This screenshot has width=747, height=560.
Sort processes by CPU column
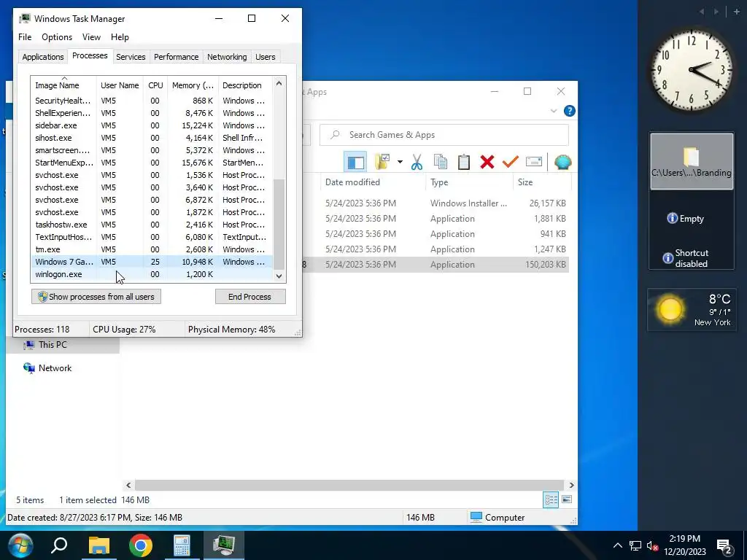[155, 85]
